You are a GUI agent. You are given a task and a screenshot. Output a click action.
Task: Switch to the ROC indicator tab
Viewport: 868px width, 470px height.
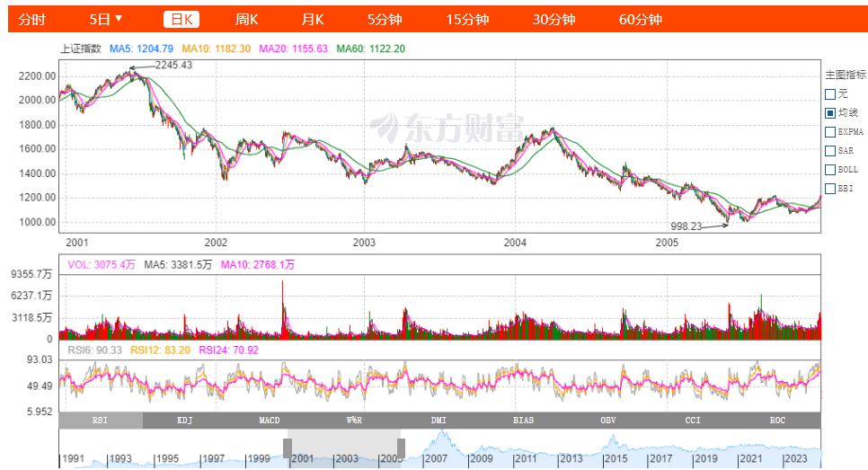pyautogui.click(x=778, y=421)
